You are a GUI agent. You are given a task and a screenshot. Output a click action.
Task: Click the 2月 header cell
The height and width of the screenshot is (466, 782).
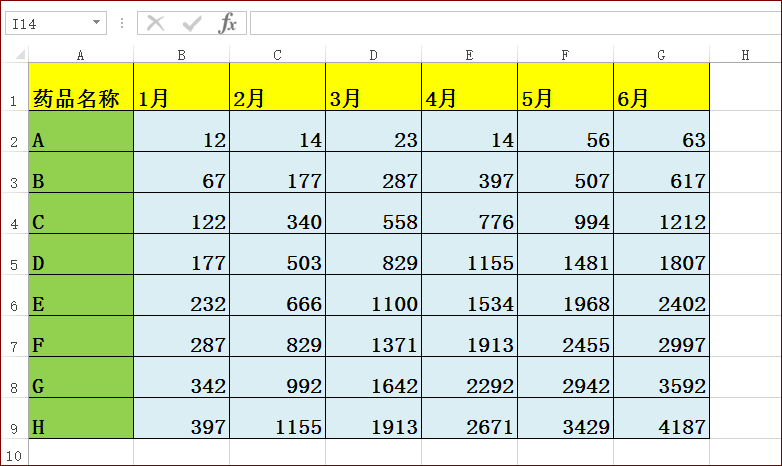[x=277, y=87]
